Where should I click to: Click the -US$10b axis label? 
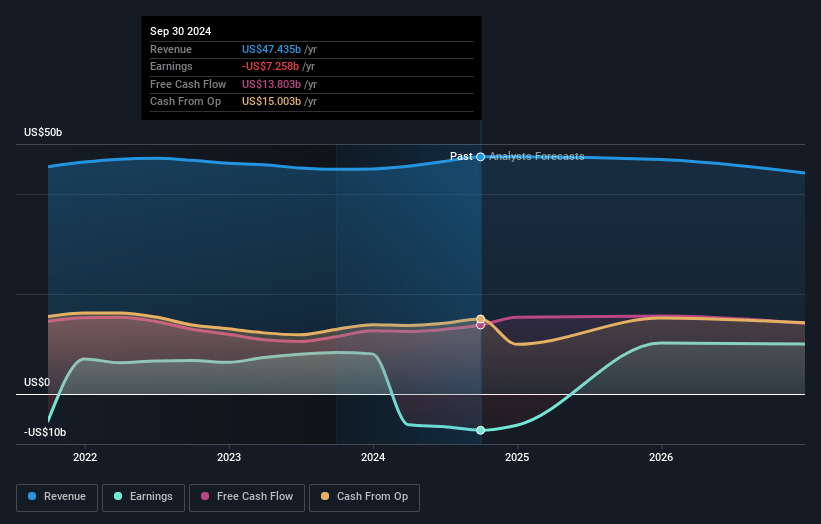pos(45,432)
